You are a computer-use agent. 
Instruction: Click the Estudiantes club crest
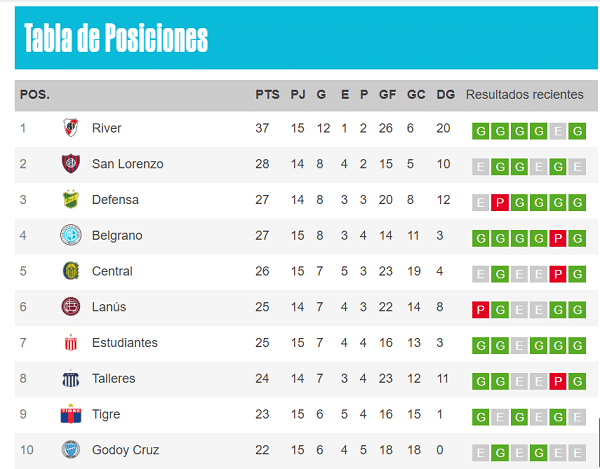pyautogui.click(x=71, y=342)
